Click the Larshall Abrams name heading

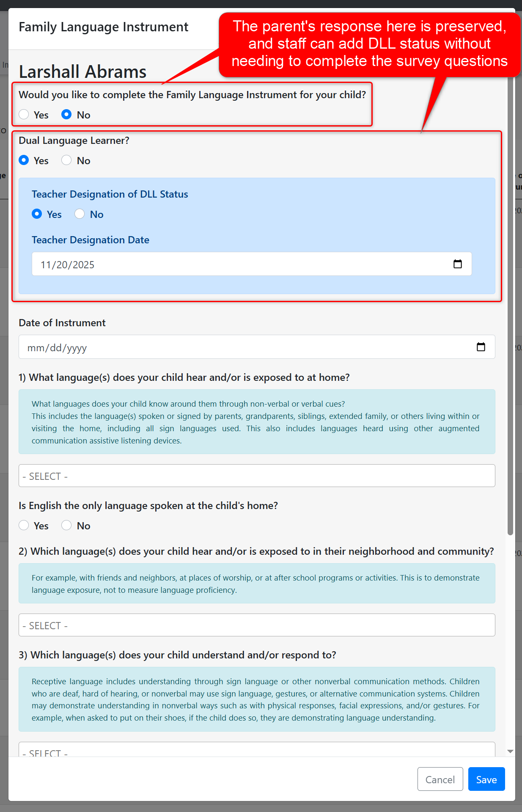pos(82,72)
